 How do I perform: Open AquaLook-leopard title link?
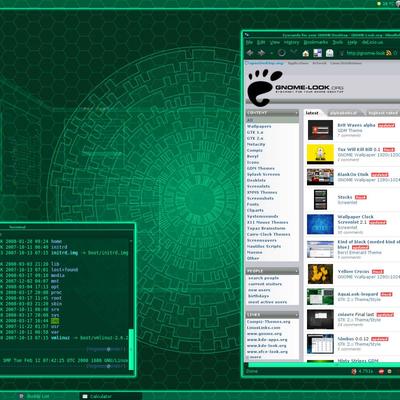click(358, 294)
